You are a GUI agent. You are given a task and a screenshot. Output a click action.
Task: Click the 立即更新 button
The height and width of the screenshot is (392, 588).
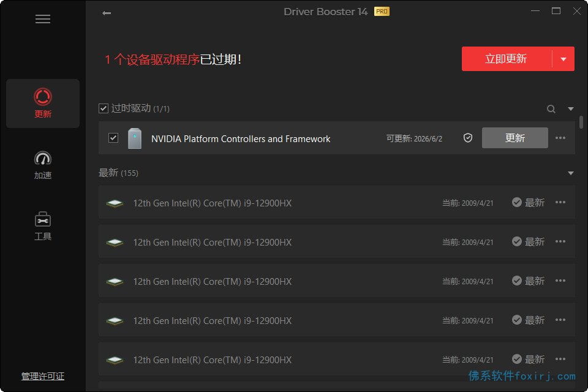pyautogui.click(x=507, y=59)
